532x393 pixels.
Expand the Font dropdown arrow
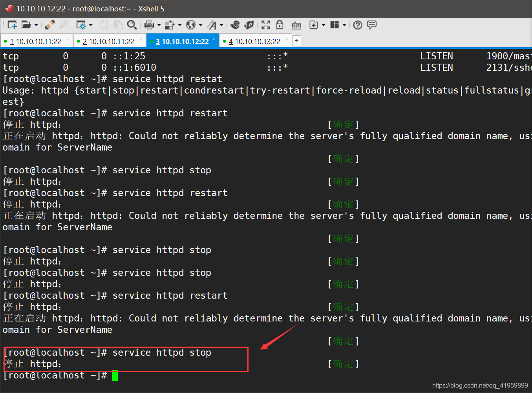[x=221, y=25]
